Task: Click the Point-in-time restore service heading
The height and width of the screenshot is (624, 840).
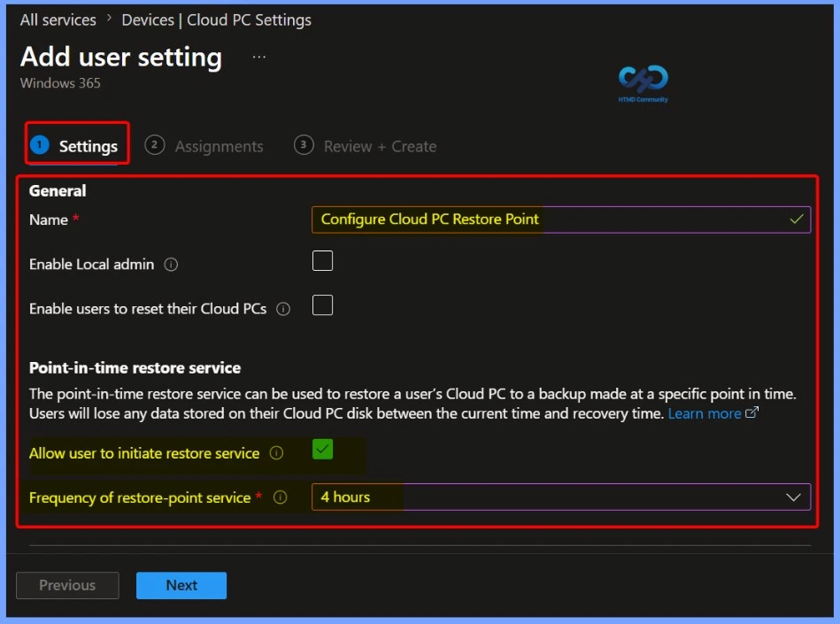Action: (135, 368)
